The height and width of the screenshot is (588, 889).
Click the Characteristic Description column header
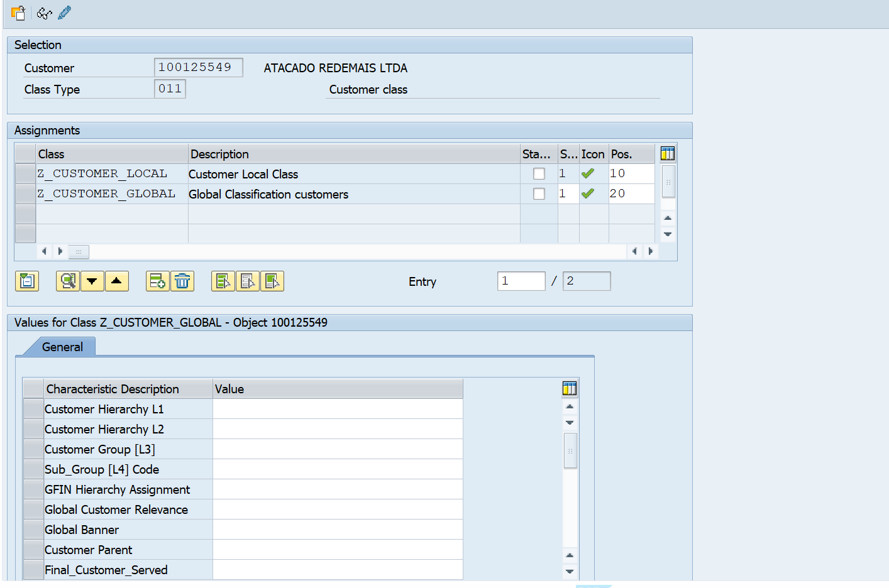tap(128, 389)
